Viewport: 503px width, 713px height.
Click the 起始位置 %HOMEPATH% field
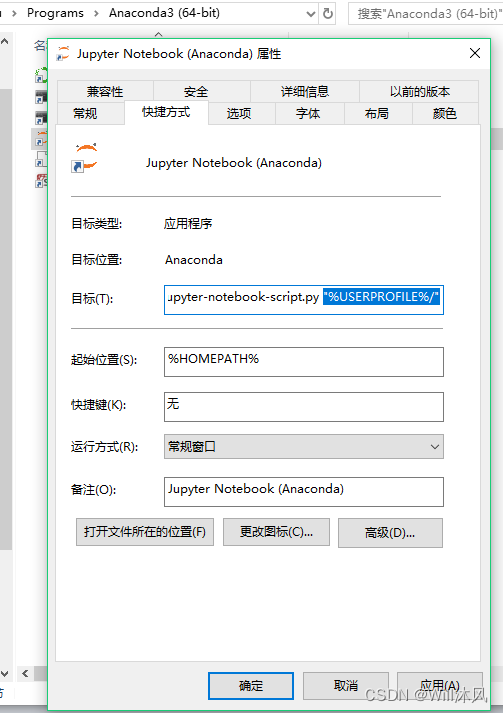[x=304, y=362]
